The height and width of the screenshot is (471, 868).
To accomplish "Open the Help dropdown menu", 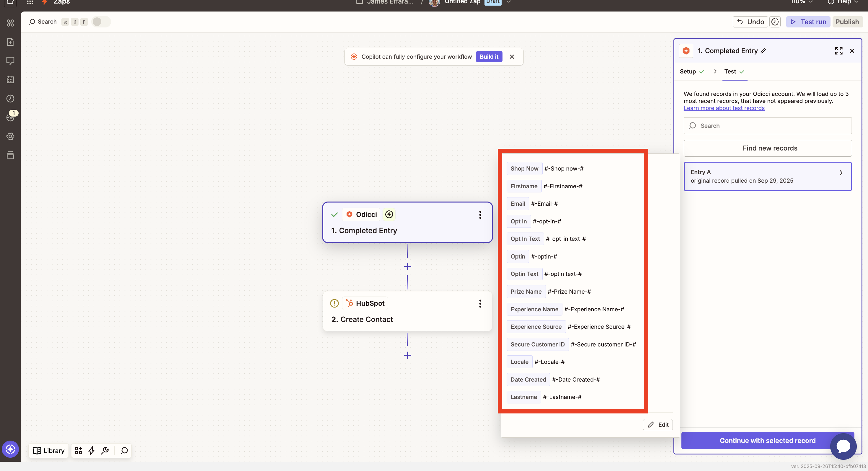I will pyautogui.click(x=843, y=2).
